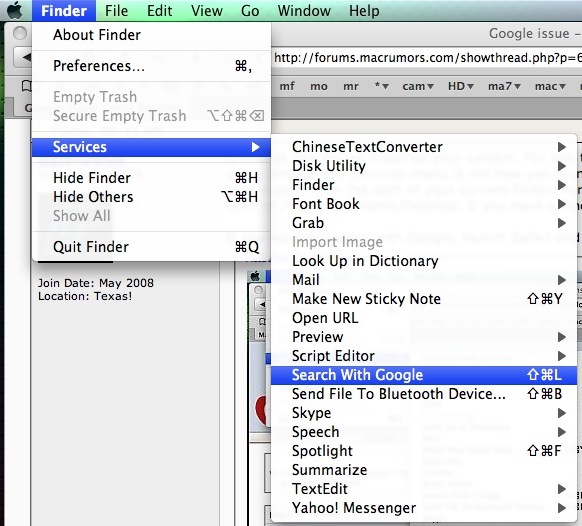This screenshot has width=582, height=526.
Task: Click the Safari address bar URL
Action: (428, 58)
